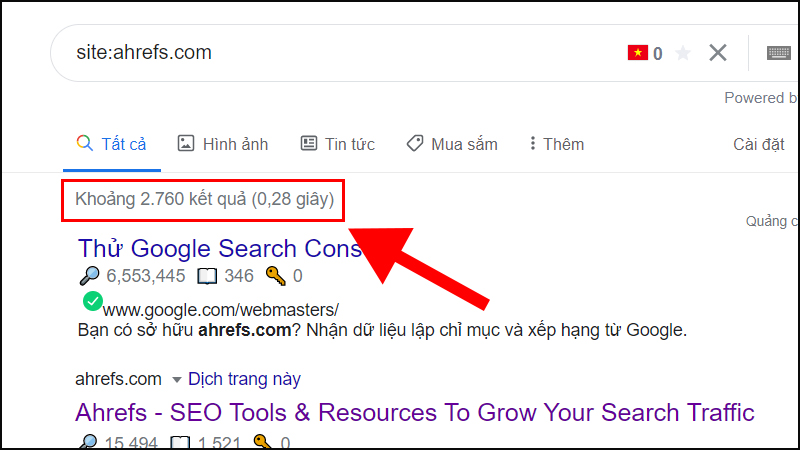This screenshot has width=800, height=450.
Task: Click the green checkmark badge icon
Action: coord(93,301)
